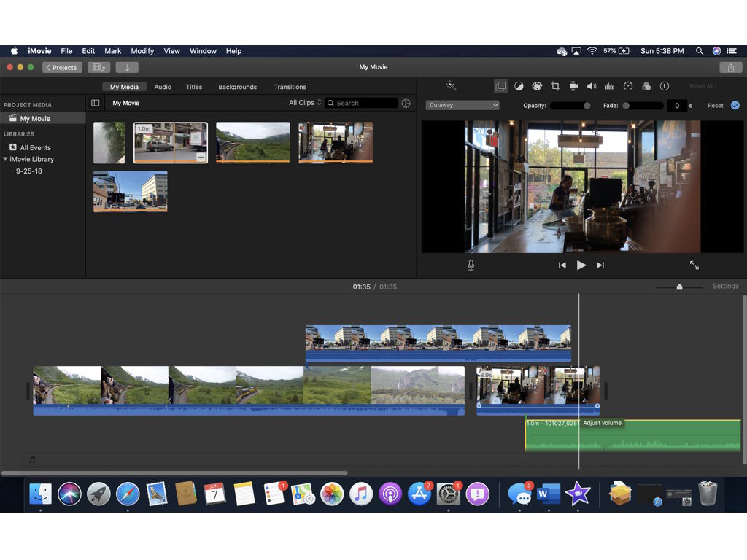Open Photos app in the Dock
This screenshot has height=560, width=747.
(x=332, y=494)
